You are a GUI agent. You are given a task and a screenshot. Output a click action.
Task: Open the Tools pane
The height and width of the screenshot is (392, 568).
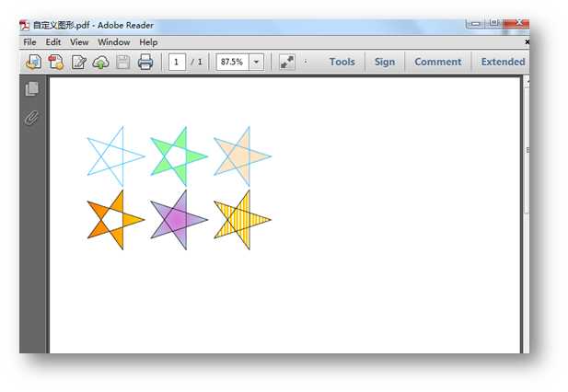click(x=342, y=62)
